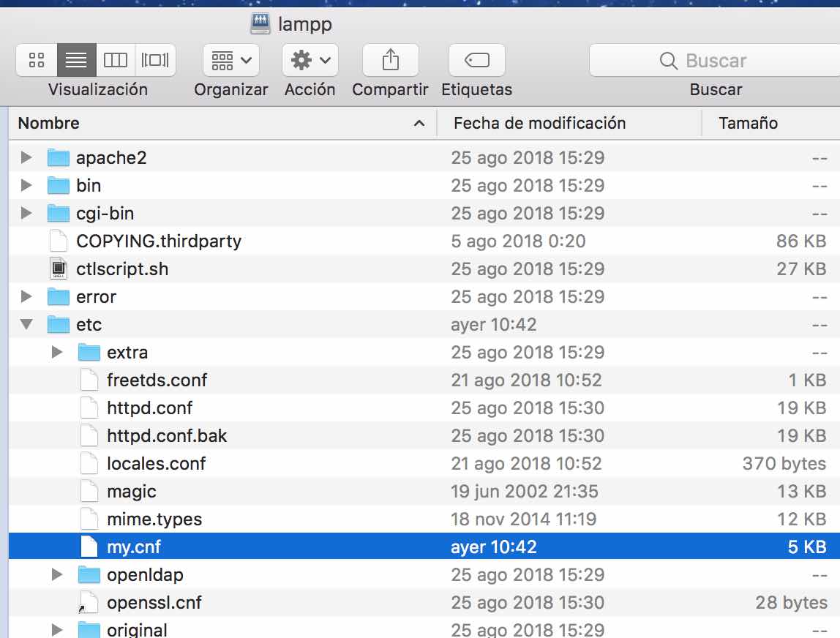Click the Etiquetas tag icon

coord(476,61)
